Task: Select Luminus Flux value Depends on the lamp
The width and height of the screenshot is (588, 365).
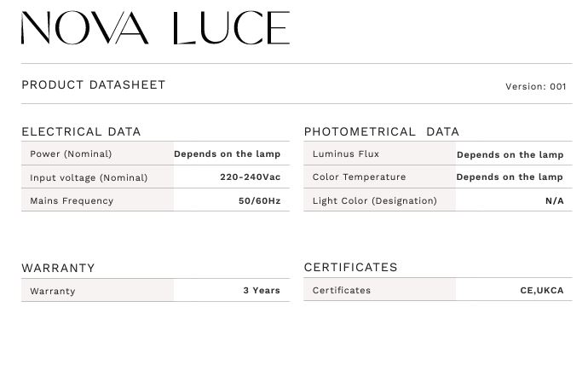Action: click(510, 154)
